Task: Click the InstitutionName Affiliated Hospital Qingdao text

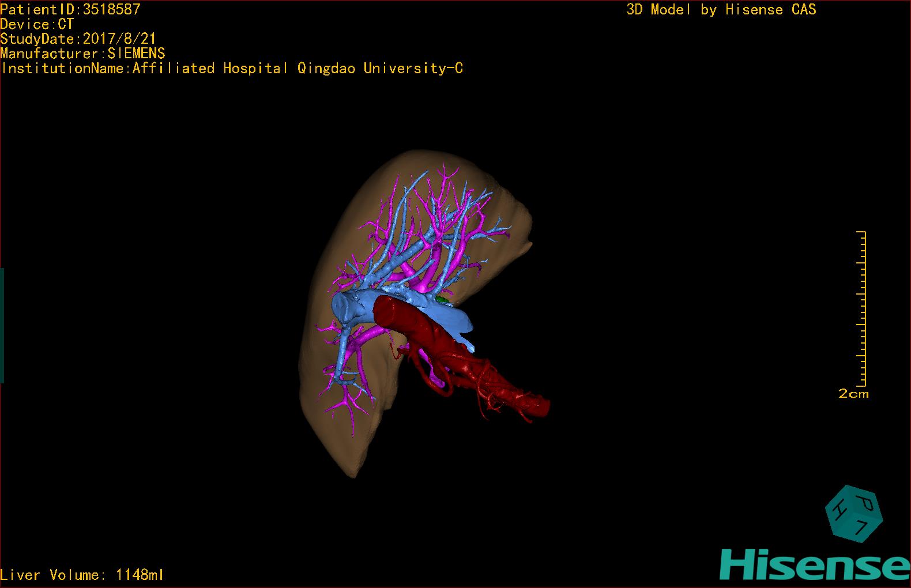Action: click(232, 69)
